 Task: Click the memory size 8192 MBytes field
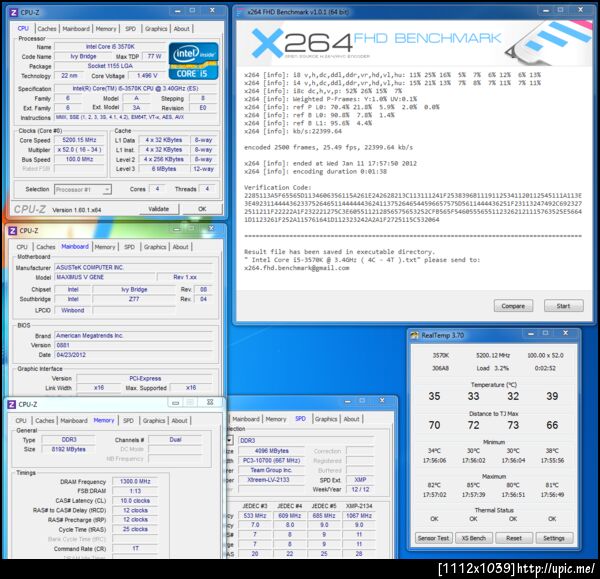click(x=68, y=449)
